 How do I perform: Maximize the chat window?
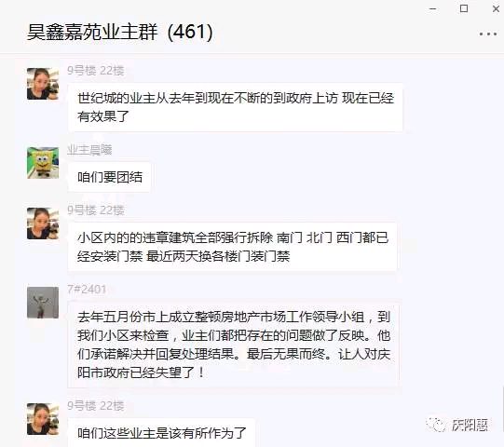[464, 8]
